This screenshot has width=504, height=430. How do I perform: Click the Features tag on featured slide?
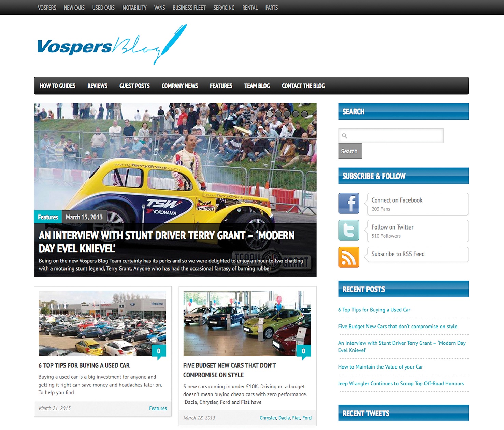pyautogui.click(x=48, y=217)
